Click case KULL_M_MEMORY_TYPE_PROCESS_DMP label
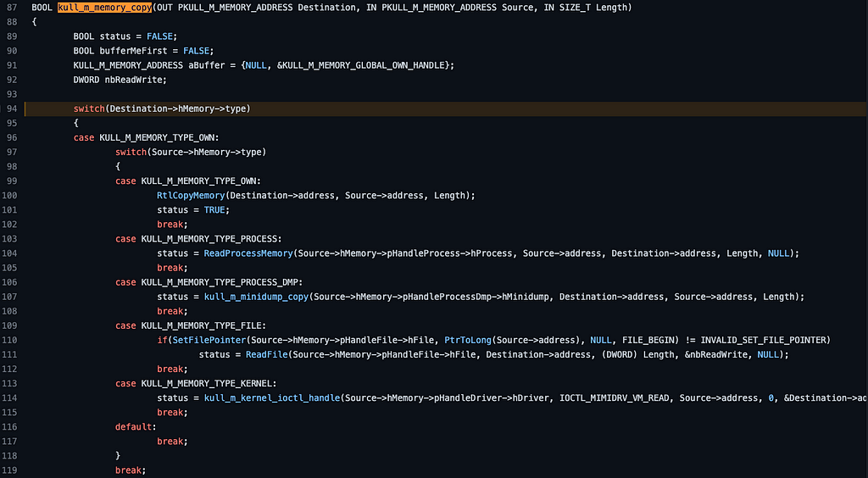Image resolution: width=868 pixels, height=478 pixels. tap(209, 282)
